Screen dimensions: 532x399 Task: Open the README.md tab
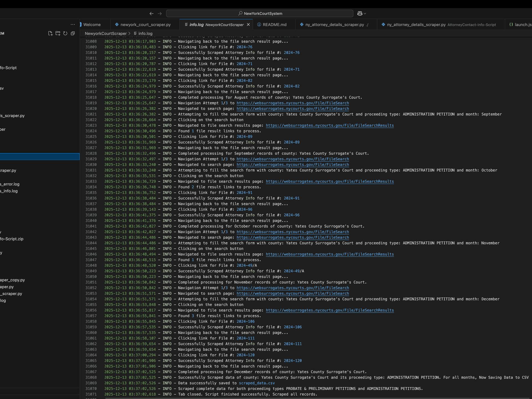pos(274,24)
